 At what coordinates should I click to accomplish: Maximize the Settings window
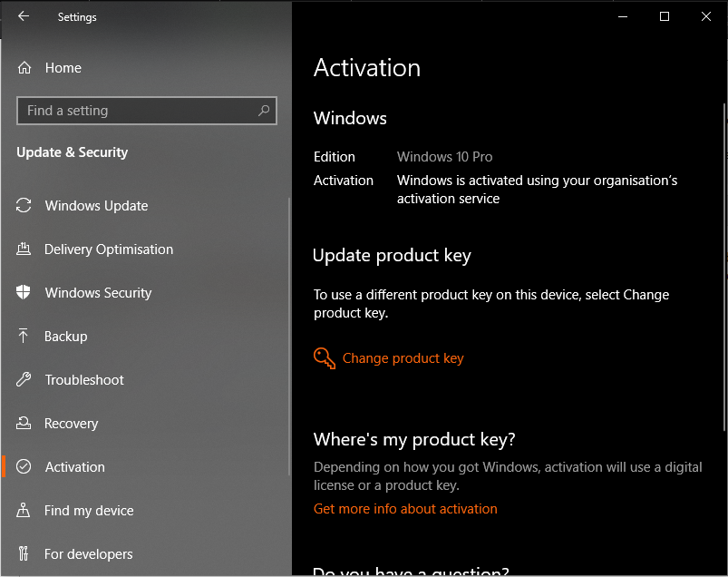click(x=665, y=16)
